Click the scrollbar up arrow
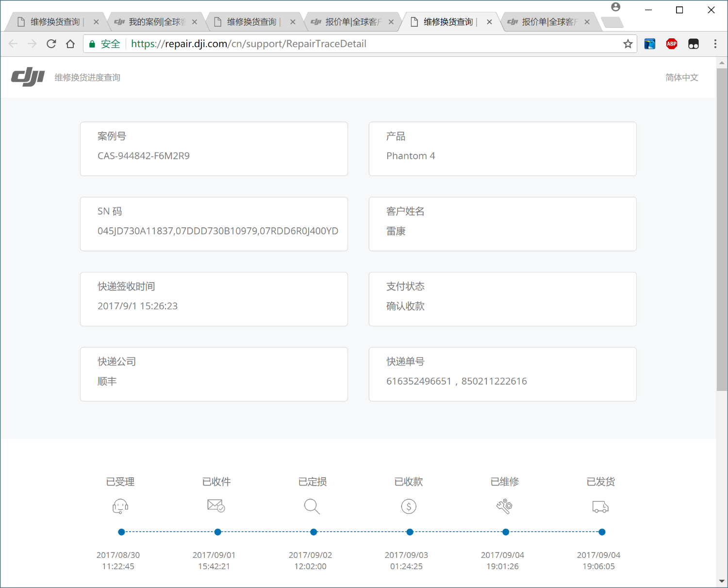Image resolution: width=728 pixels, height=588 pixels. pyautogui.click(x=722, y=63)
